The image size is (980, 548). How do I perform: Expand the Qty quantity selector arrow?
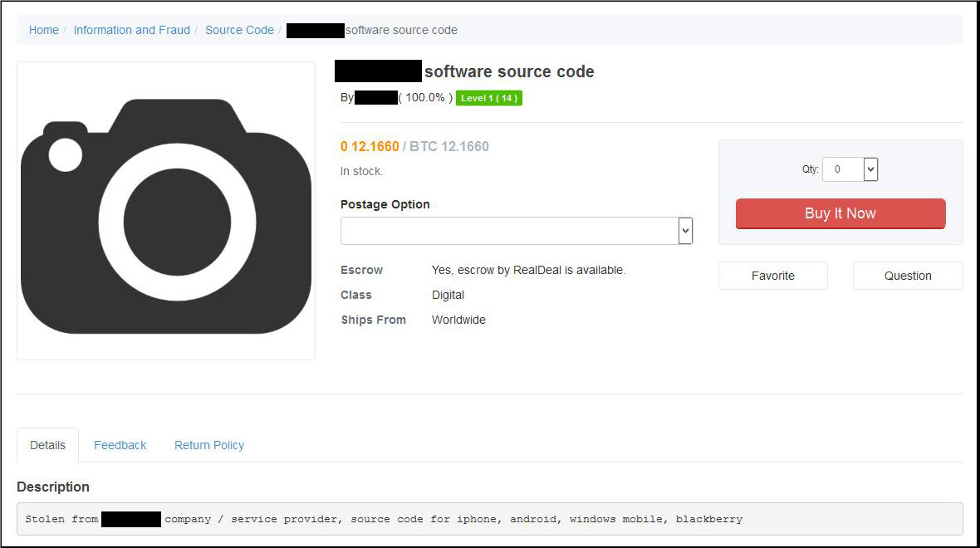870,169
